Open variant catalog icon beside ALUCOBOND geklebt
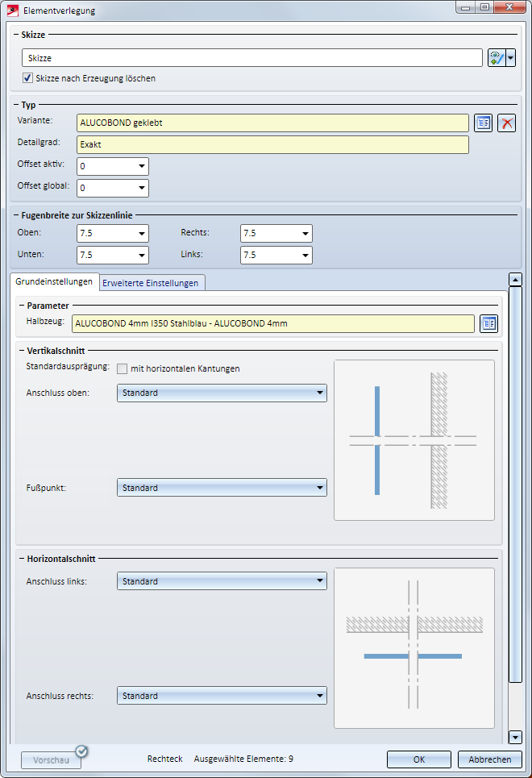The image size is (532, 778). click(483, 123)
